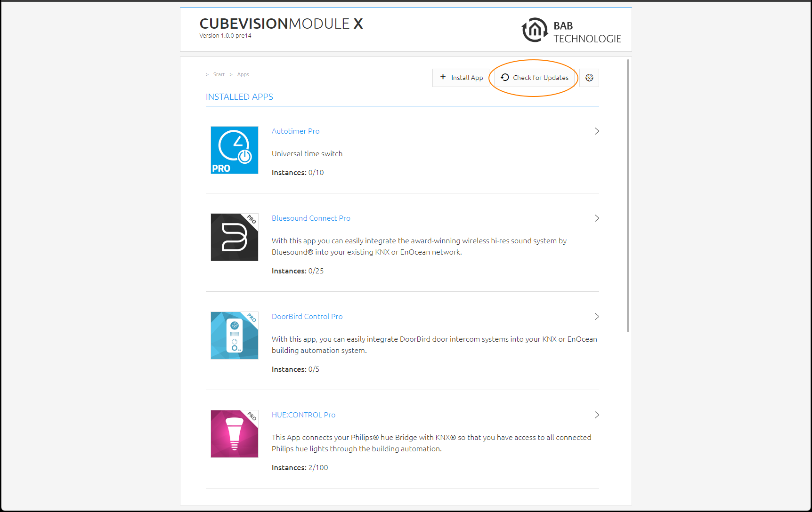Expand the Autotimer Pro chevron arrow
Image resolution: width=812 pixels, height=512 pixels.
(597, 131)
